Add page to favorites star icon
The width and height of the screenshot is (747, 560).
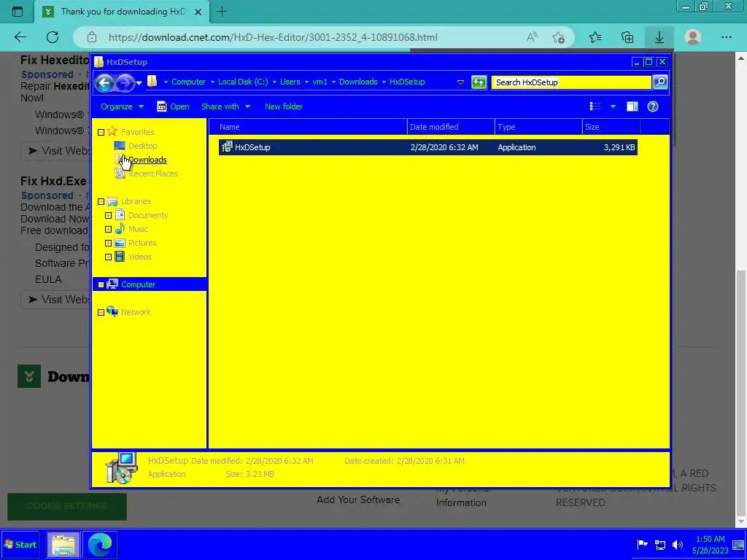(x=558, y=37)
